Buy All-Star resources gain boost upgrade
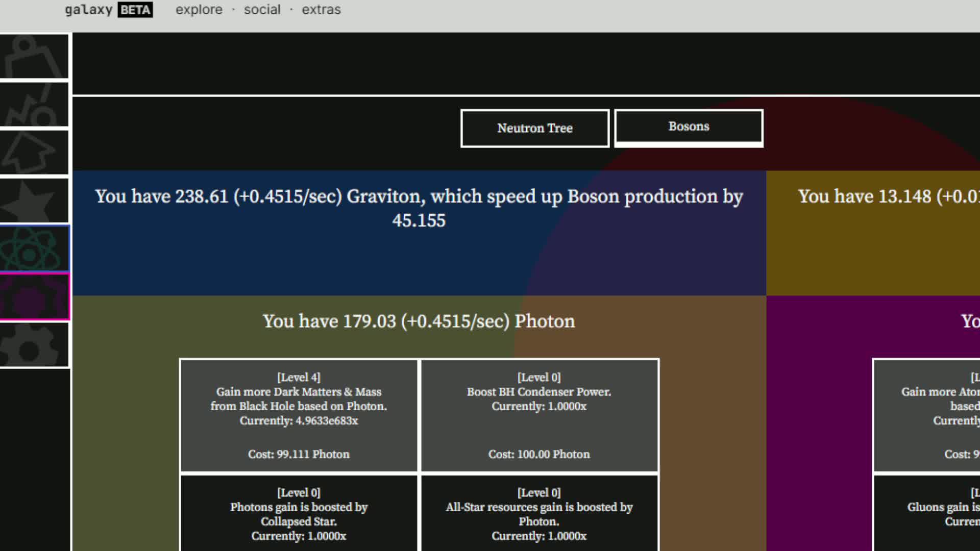980x551 pixels. [x=539, y=513]
